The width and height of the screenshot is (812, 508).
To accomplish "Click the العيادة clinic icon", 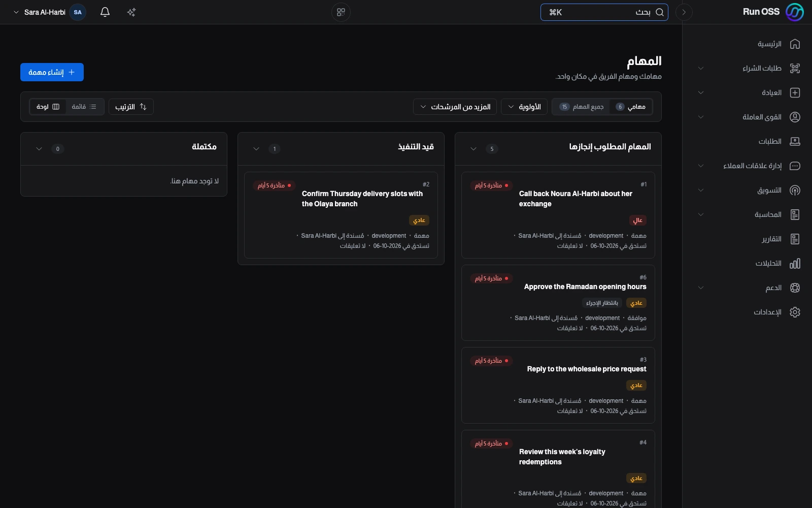I will tap(795, 92).
